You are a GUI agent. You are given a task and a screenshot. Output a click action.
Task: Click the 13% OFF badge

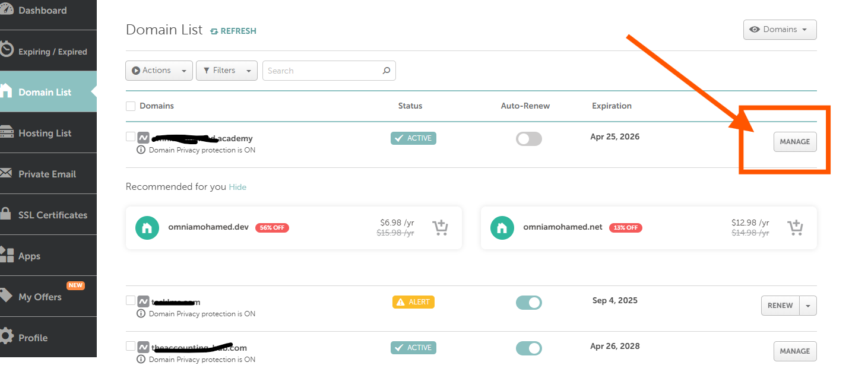point(626,228)
